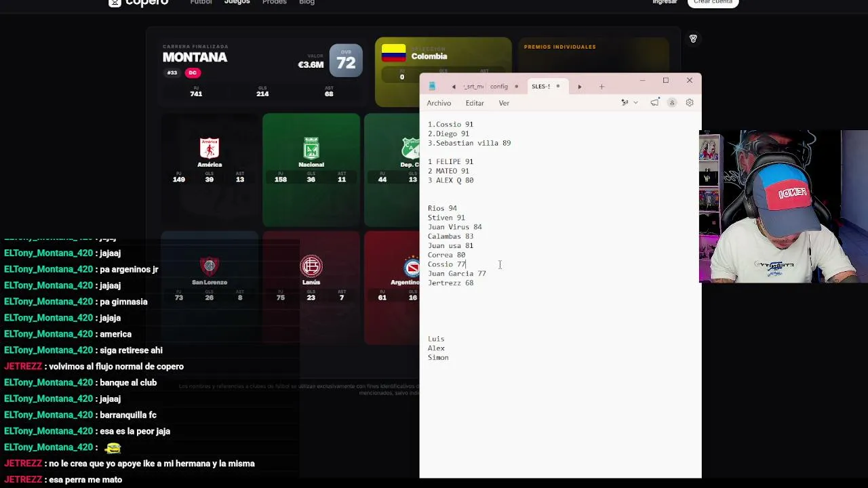Click the San Lorenzo club crest
868x488 pixels.
[x=210, y=266]
